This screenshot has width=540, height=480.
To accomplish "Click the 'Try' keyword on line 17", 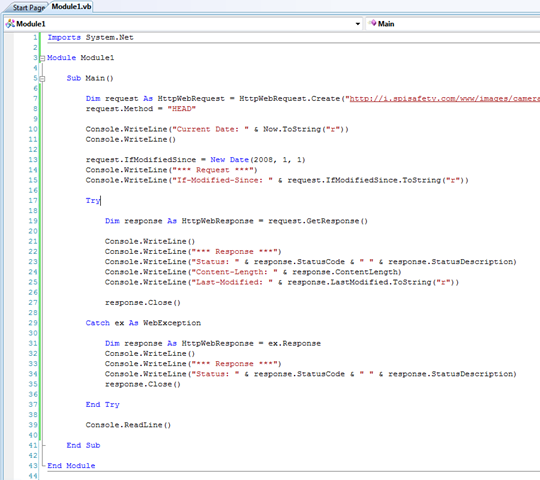I will click(93, 200).
